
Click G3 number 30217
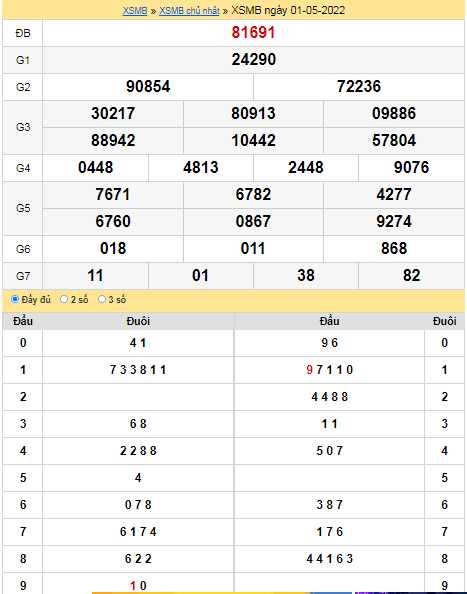[113, 113]
